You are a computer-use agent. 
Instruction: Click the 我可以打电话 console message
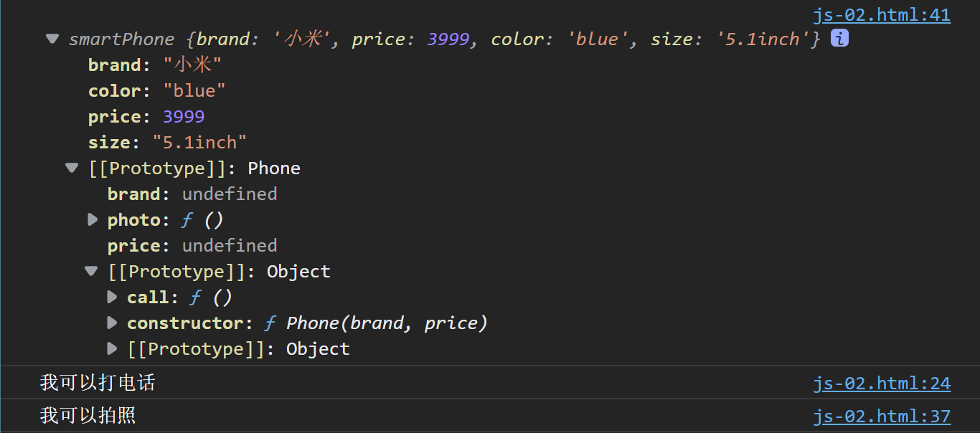click(x=98, y=383)
